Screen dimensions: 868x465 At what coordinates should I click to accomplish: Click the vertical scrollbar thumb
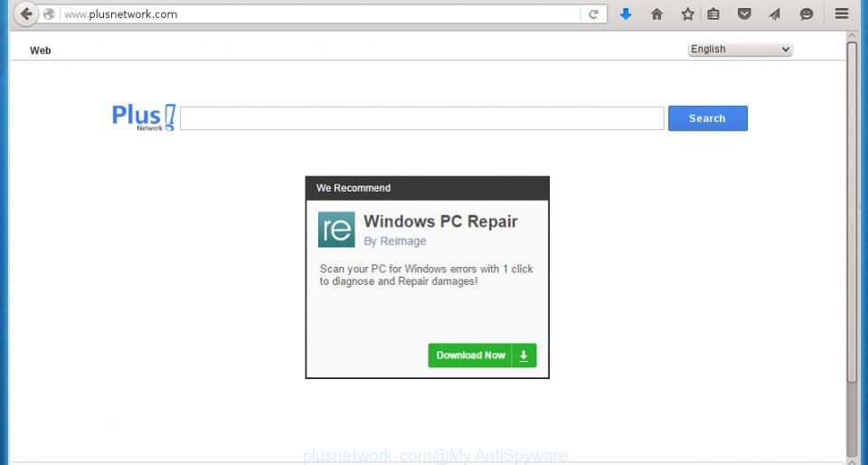click(x=852, y=212)
